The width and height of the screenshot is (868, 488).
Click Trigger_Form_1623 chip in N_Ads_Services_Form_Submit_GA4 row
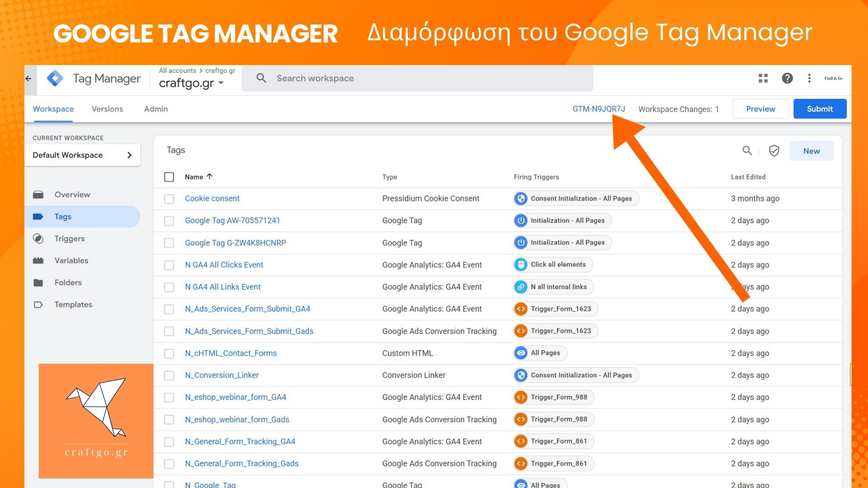pos(556,309)
